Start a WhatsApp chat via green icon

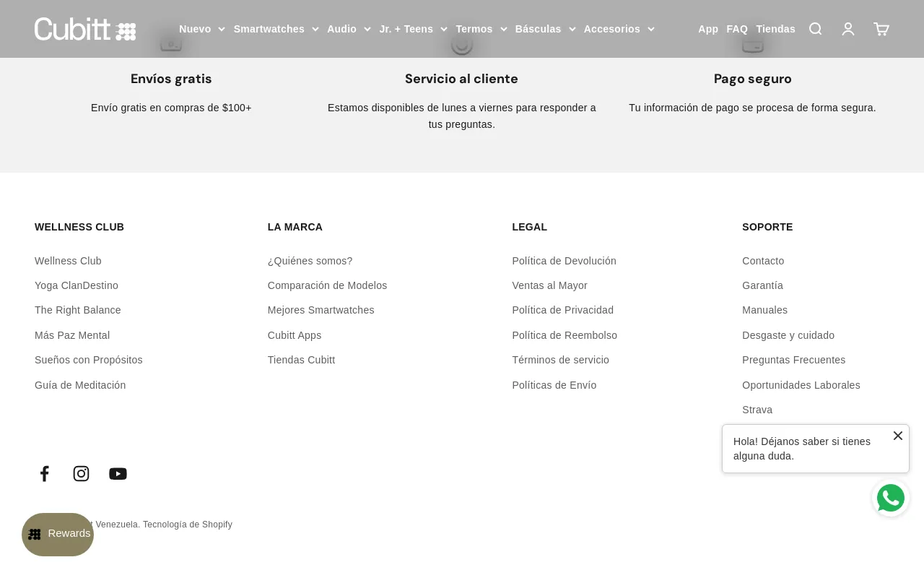[x=891, y=498]
